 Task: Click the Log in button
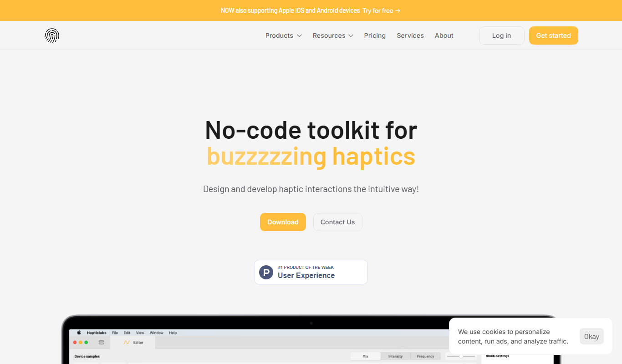coord(501,35)
